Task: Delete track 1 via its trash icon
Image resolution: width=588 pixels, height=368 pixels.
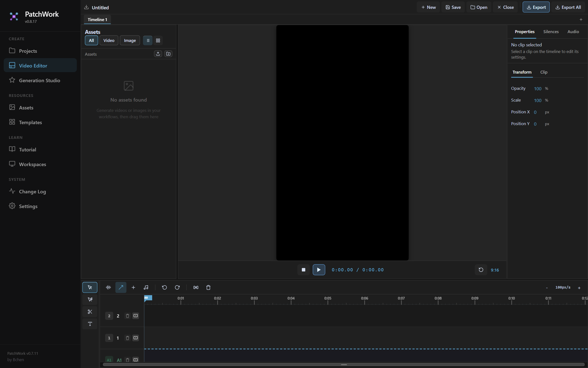Action: click(127, 338)
